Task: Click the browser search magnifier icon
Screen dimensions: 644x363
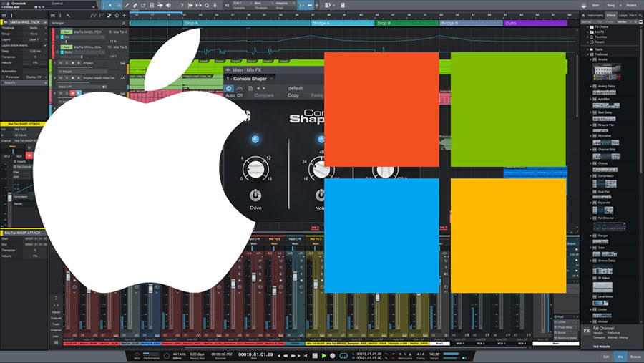Action: point(640,16)
